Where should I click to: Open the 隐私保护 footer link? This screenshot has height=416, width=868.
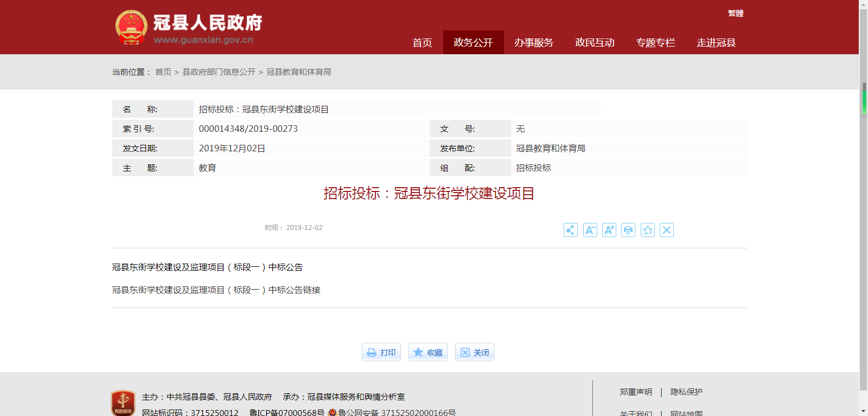(686, 392)
